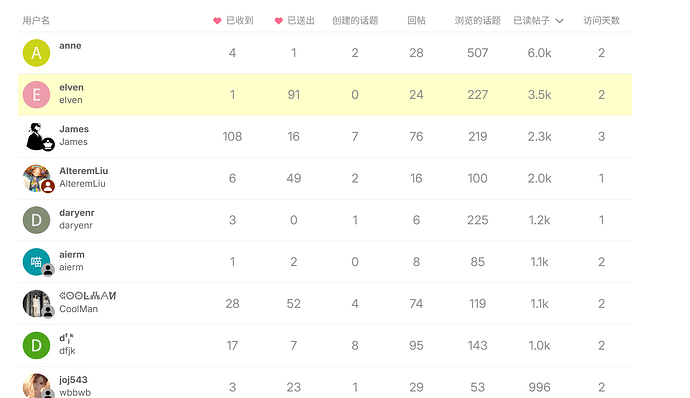Toggle sort arrow next to 已读帖子
This screenshot has width=690, height=398.
(559, 21)
